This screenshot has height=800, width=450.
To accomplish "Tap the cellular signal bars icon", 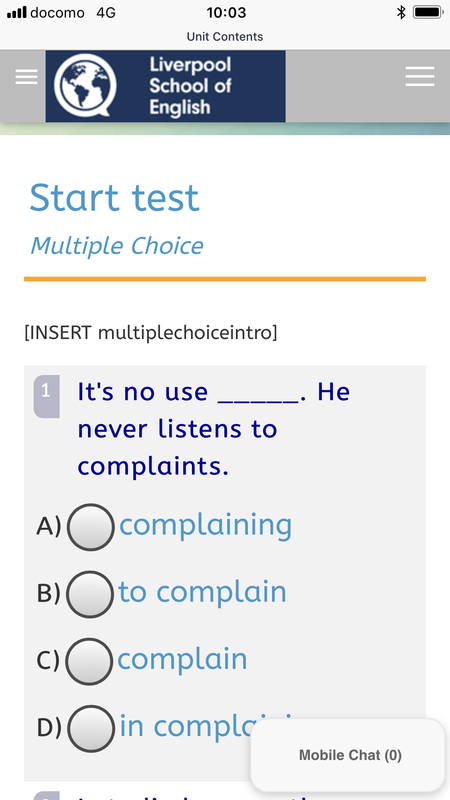I will (x=16, y=13).
